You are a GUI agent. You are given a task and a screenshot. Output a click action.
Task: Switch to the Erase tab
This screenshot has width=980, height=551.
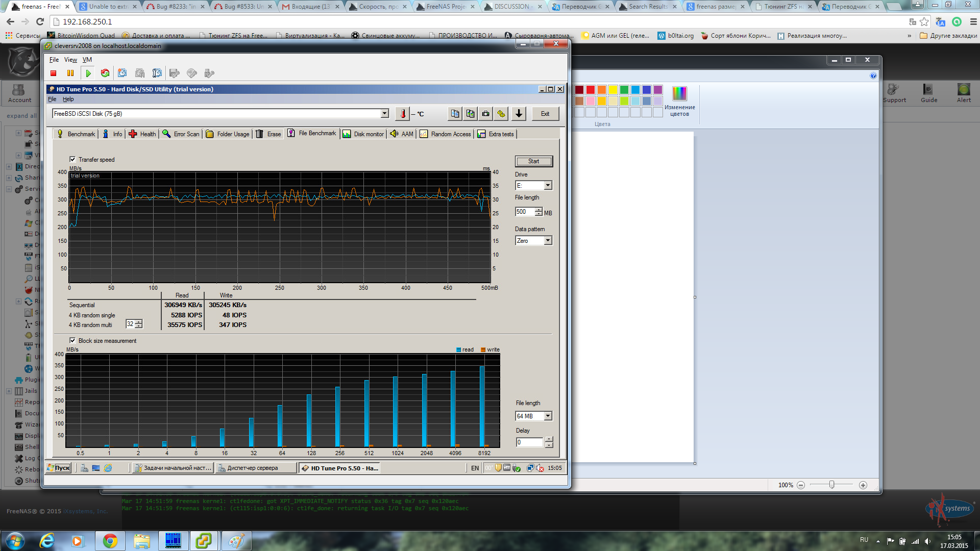tap(268, 134)
